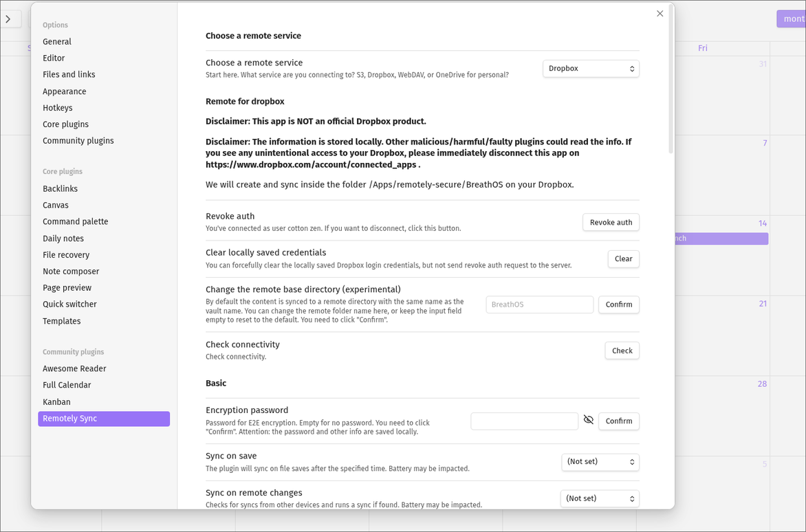Toggle encryption password visibility eye icon
806x532 pixels.
(589, 420)
